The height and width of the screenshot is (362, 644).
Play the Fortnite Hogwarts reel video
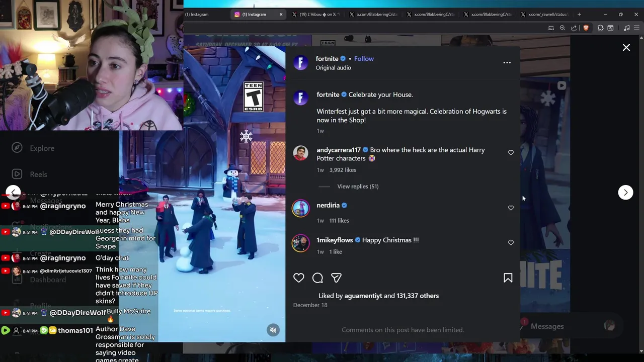234,194
